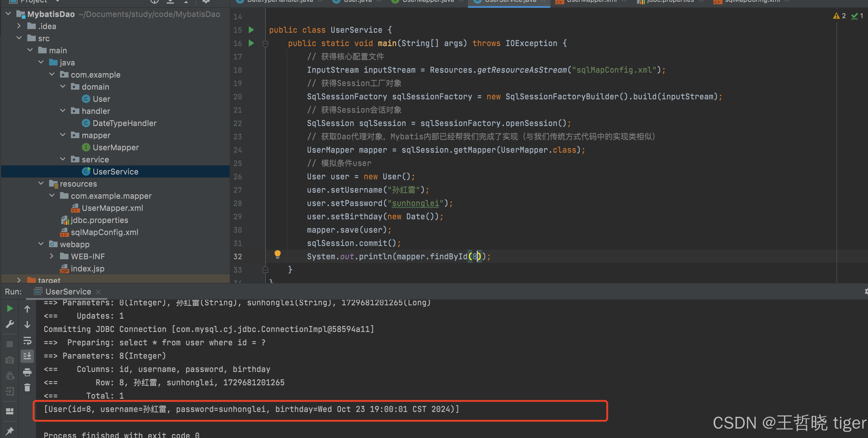The width and height of the screenshot is (868, 438).
Task: Click the lightbulb intention icon on line 32
Action: [277, 254]
